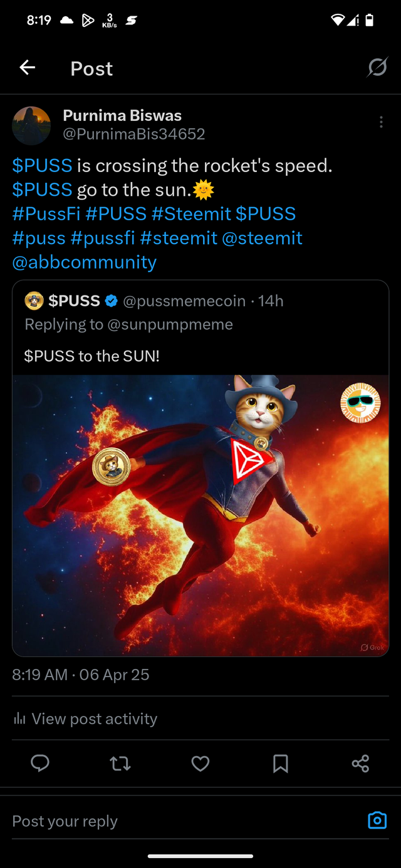Like the post with the heart icon

[200, 763]
